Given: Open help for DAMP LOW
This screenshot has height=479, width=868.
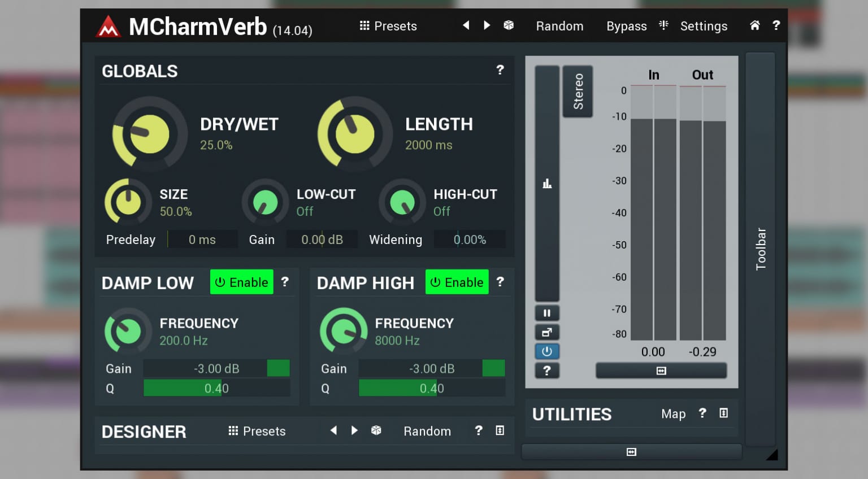Looking at the screenshot, I should pos(285,282).
